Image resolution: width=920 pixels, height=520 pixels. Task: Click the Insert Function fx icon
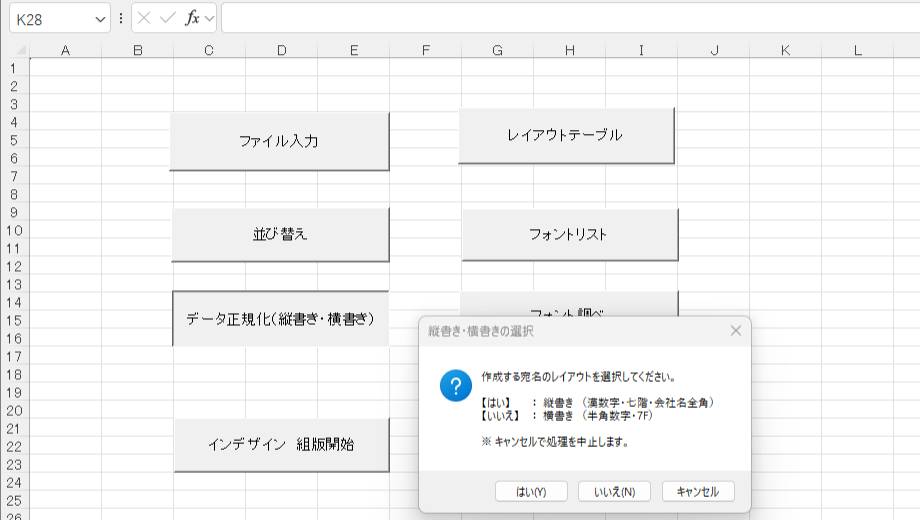(x=192, y=19)
